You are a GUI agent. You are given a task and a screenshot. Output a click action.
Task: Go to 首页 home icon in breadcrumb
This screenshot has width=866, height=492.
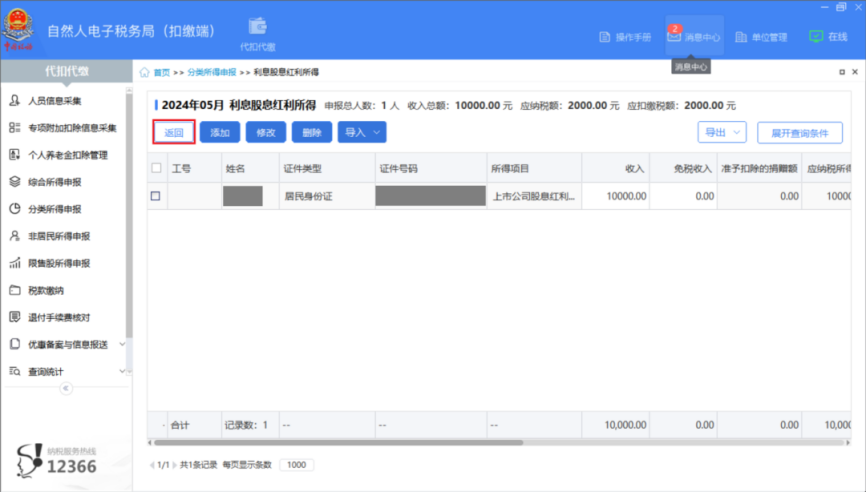click(x=145, y=73)
